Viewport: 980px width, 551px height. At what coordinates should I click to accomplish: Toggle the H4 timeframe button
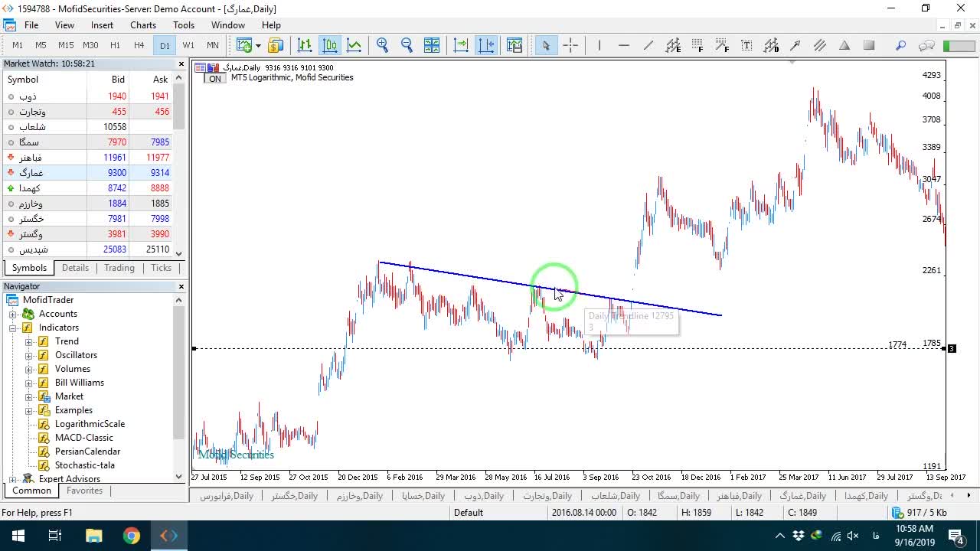coord(139,45)
